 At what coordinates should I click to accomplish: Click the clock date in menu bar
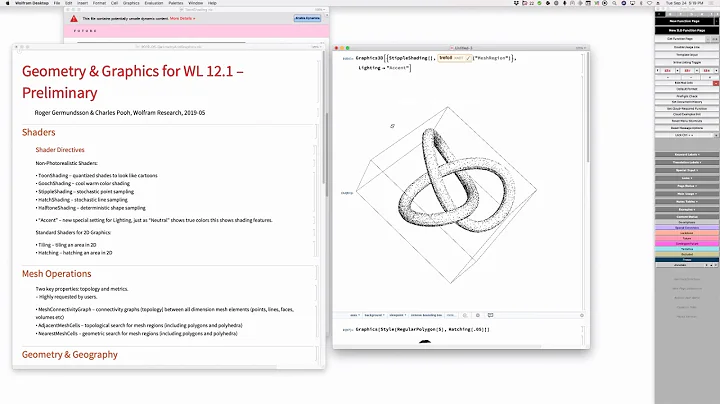(x=684, y=3)
